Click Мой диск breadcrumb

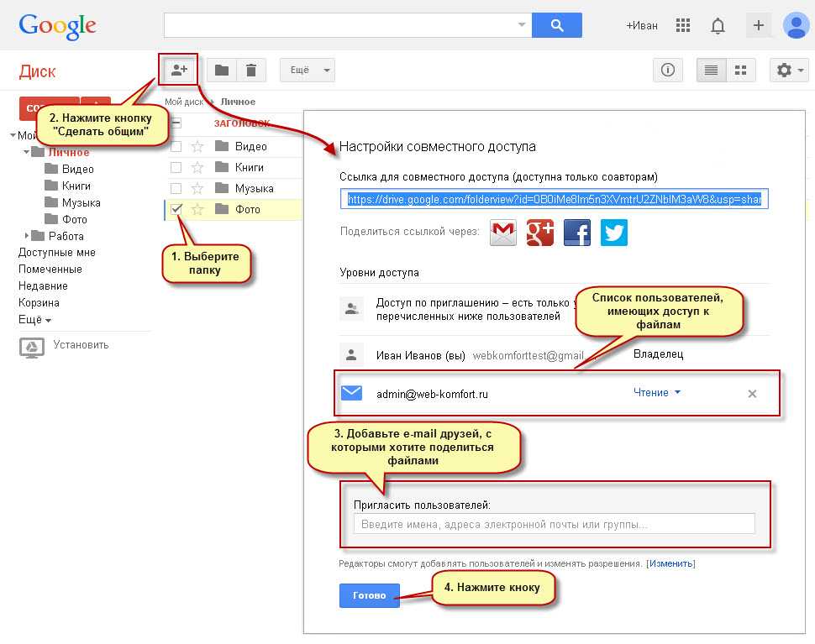click(x=184, y=102)
